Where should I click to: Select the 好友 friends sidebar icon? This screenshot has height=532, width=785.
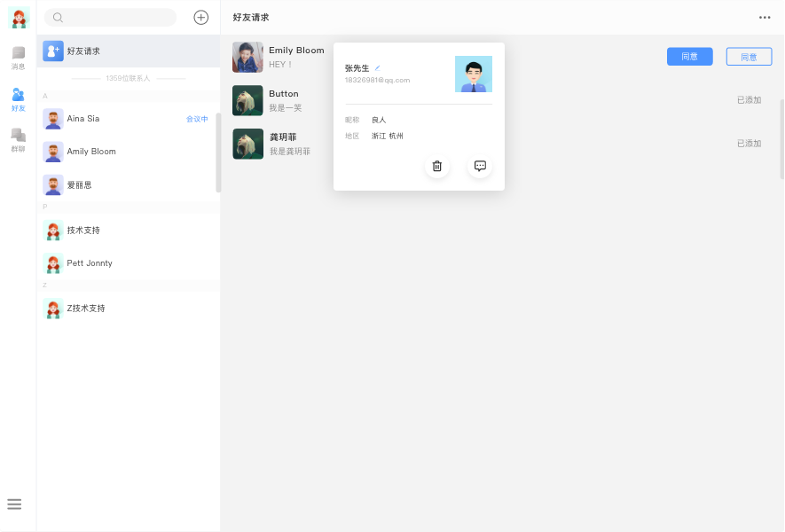[18, 99]
